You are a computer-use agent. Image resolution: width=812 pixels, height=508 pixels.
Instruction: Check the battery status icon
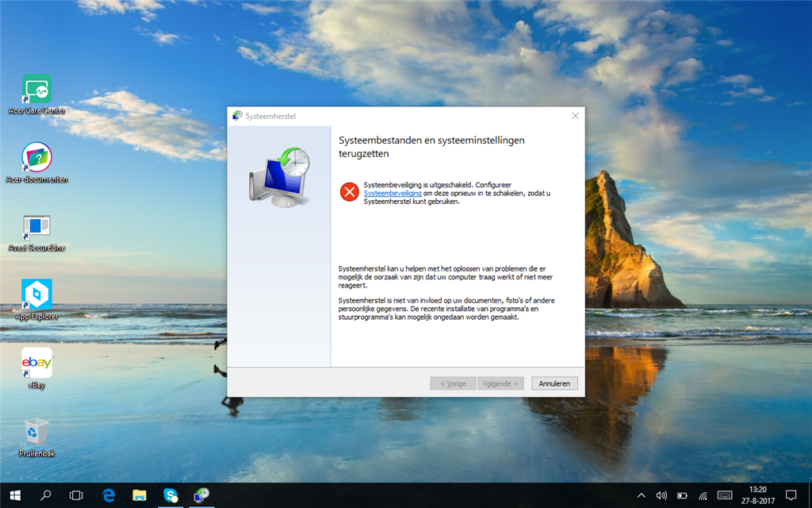point(682,495)
